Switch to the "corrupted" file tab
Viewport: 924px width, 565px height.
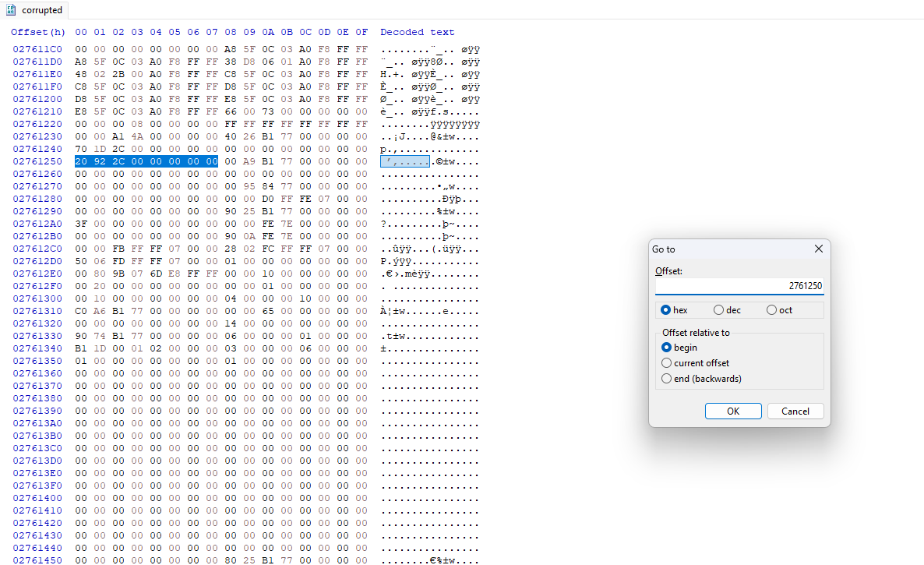41,10
